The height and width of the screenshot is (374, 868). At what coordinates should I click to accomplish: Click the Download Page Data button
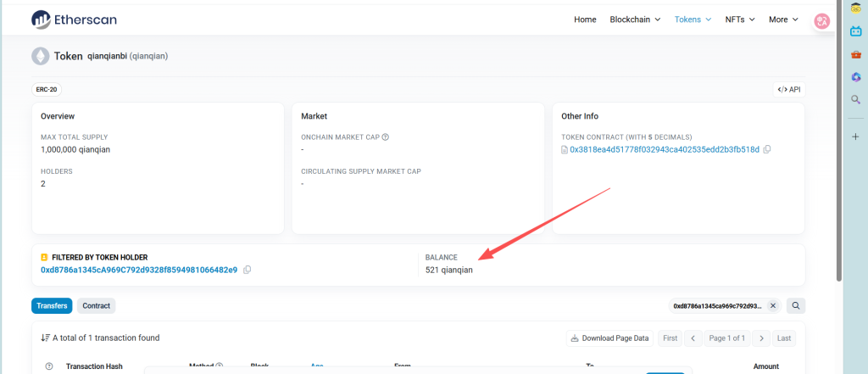tap(609, 338)
